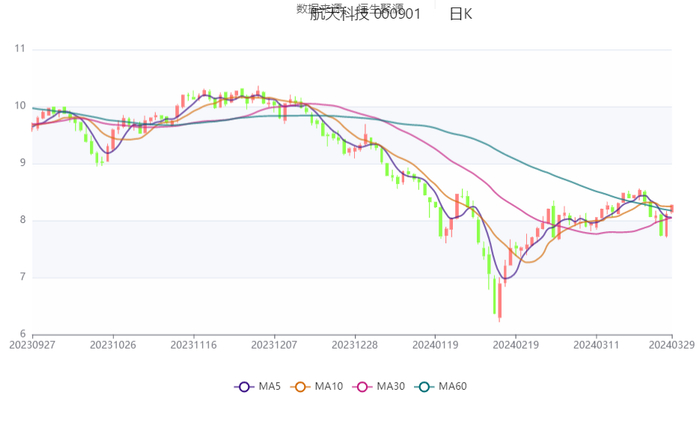Click the 7 price axis label
700x425 pixels.
tap(23, 277)
